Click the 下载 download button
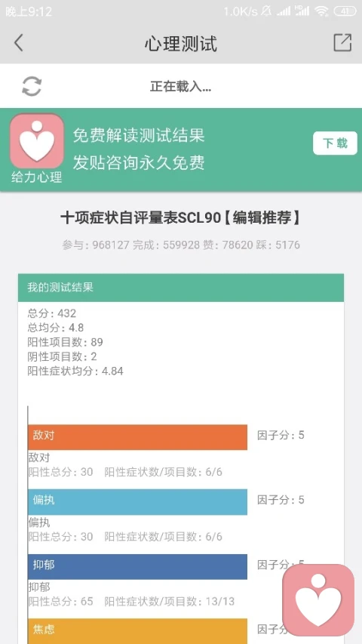 335,143
